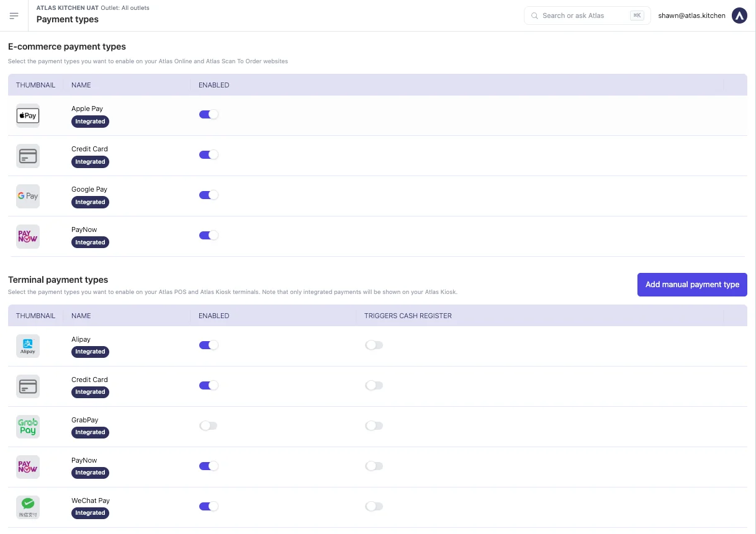Click the e-commerce table ENABLED column header
This screenshot has height=534, width=756.
coord(214,85)
